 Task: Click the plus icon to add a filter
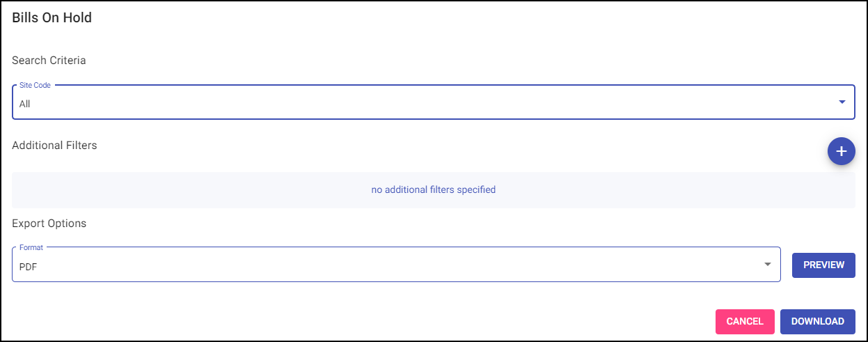841,151
